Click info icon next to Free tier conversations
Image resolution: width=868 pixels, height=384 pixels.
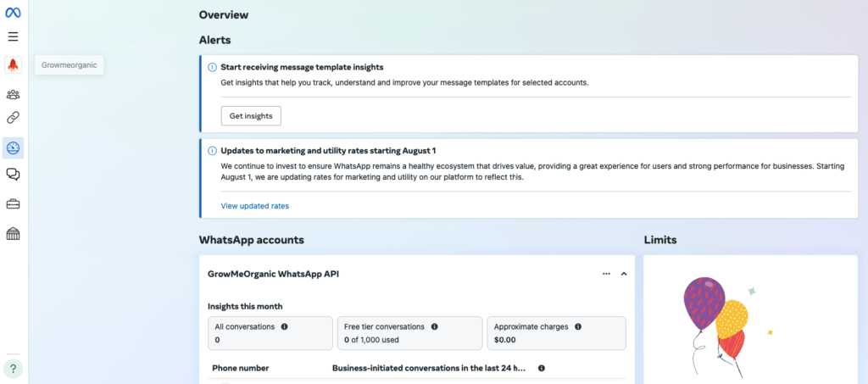pos(435,327)
